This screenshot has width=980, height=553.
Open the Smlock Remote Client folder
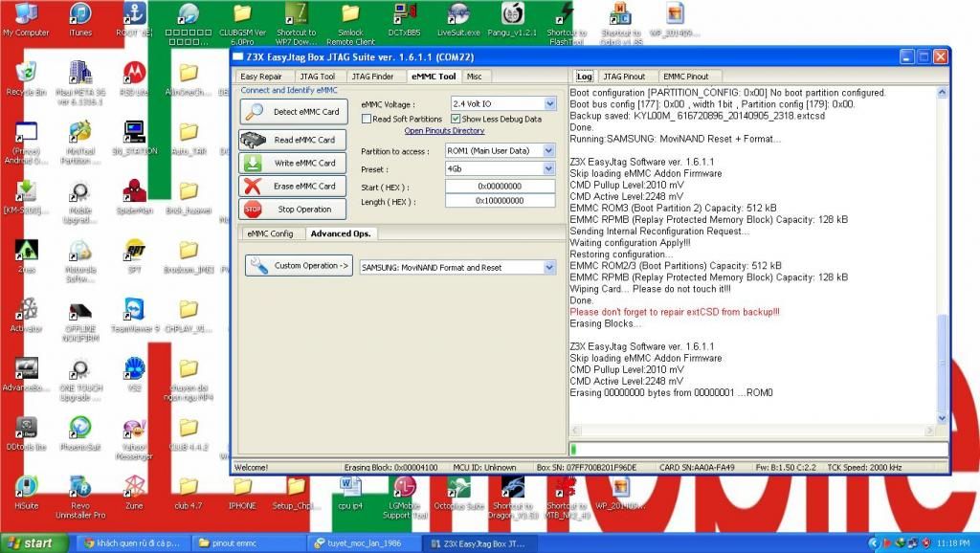(x=350, y=25)
